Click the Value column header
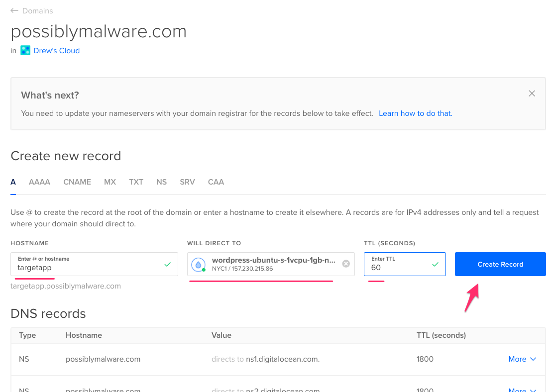The width and height of the screenshot is (552, 392). click(x=221, y=335)
